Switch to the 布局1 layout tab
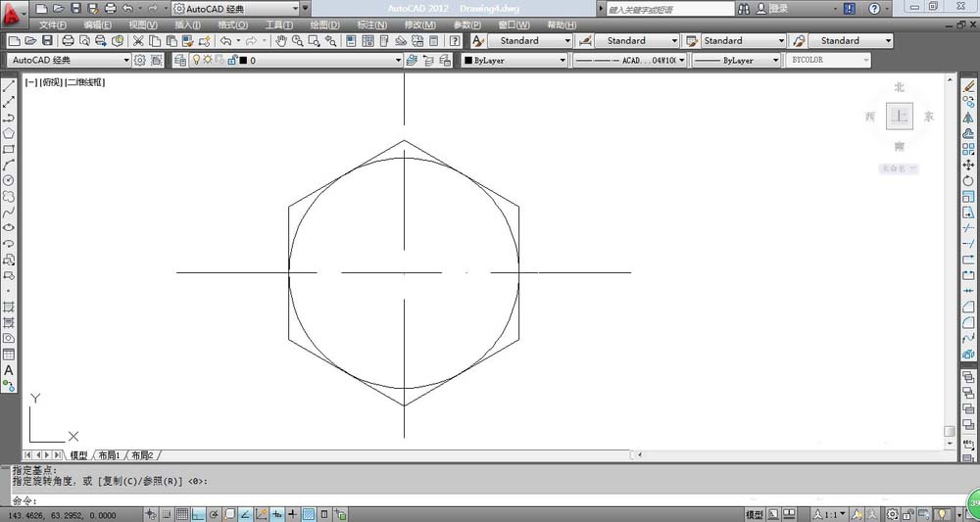 pos(108,455)
